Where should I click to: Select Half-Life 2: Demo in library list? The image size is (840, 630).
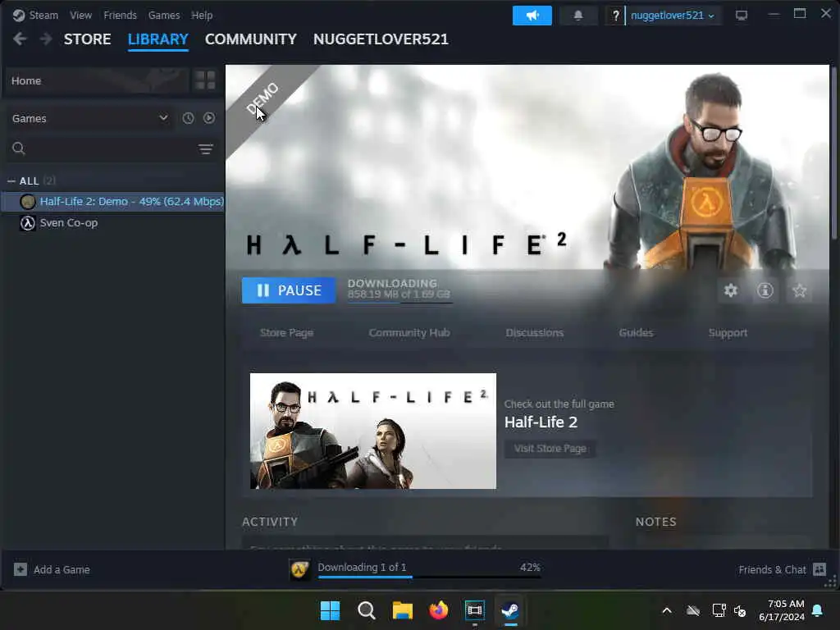(113, 202)
